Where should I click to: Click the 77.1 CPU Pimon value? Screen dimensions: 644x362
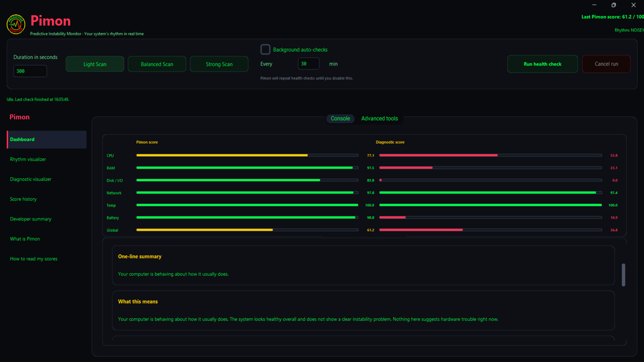click(x=371, y=156)
